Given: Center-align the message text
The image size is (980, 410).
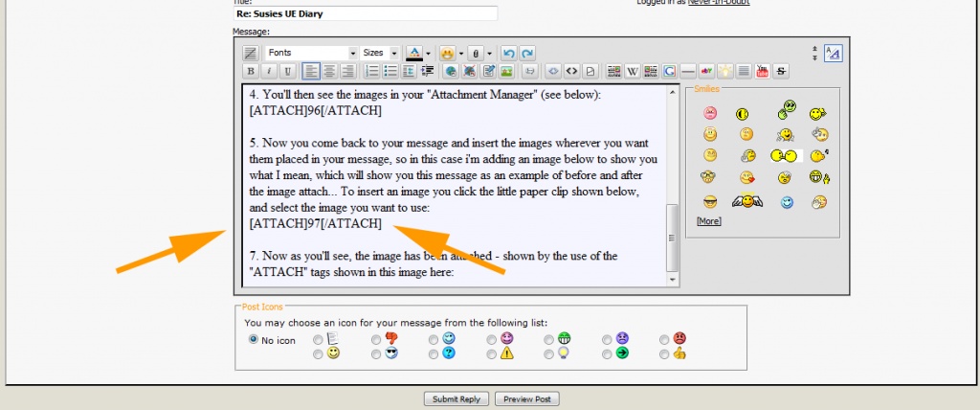Looking at the screenshot, I should pyautogui.click(x=329, y=71).
